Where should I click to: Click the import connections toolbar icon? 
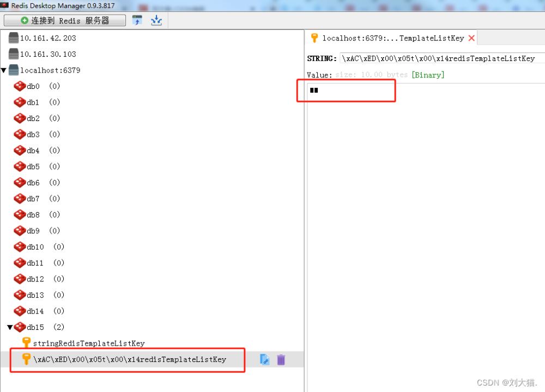point(137,20)
